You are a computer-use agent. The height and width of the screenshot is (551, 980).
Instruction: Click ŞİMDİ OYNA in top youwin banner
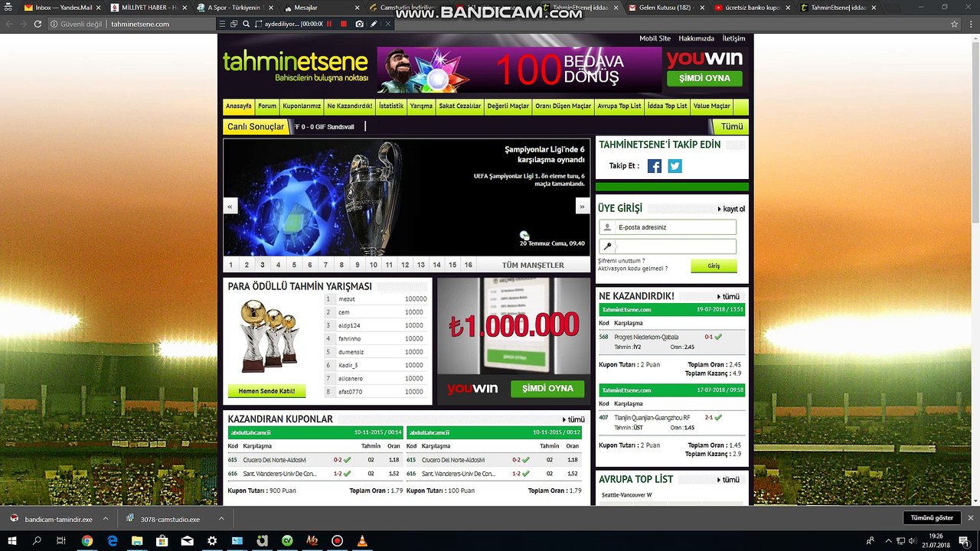[x=704, y=78]
